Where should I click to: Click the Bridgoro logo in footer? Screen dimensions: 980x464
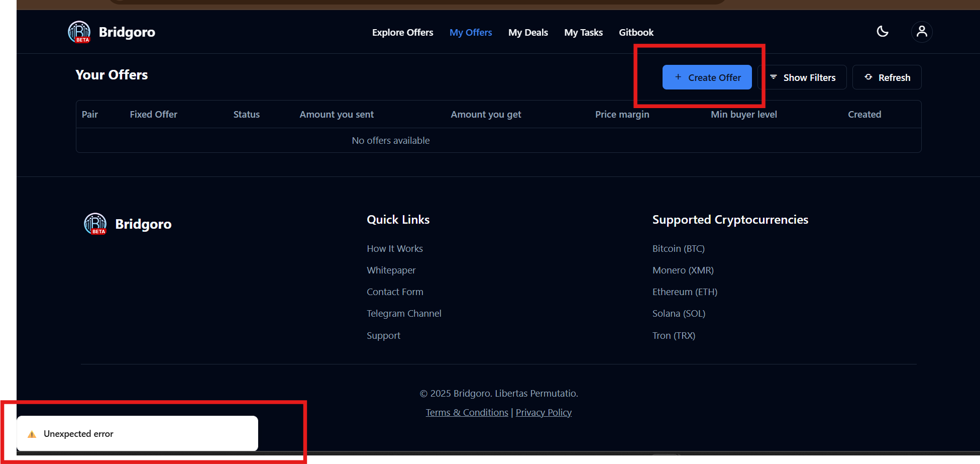95,224
